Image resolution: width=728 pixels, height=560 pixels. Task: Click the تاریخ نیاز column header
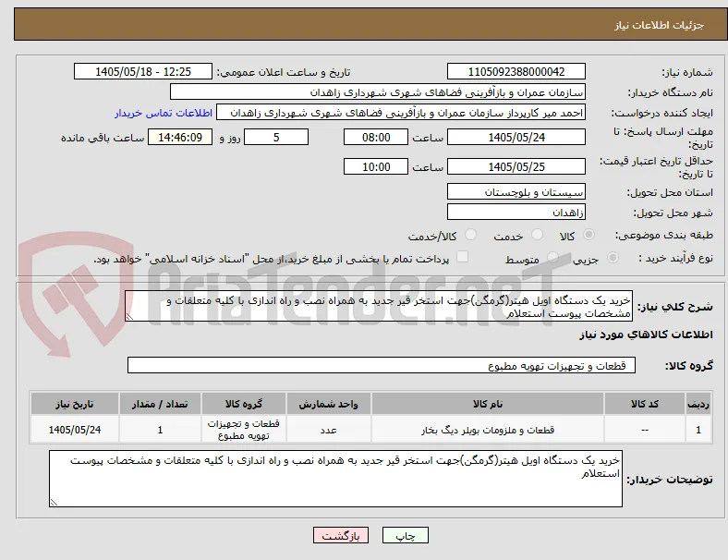point(74,404)
